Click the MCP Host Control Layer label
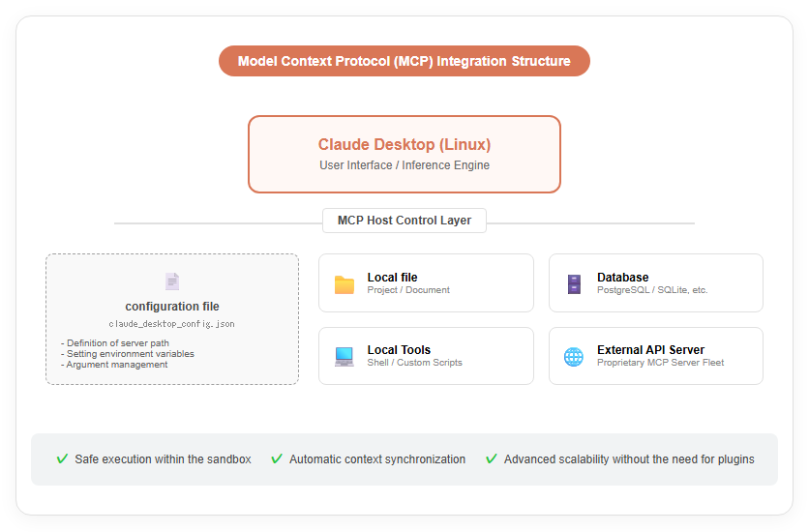The height and width of the screenshot is (532, 809). 404,221
